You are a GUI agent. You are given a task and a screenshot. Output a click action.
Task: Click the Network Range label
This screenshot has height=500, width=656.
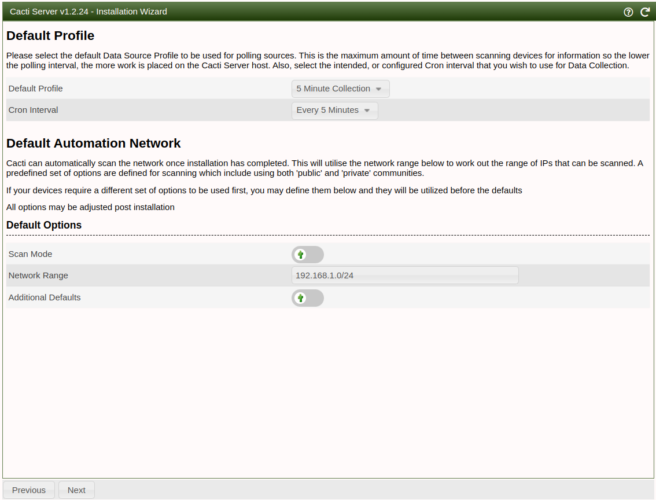click(x=38, y=275)
